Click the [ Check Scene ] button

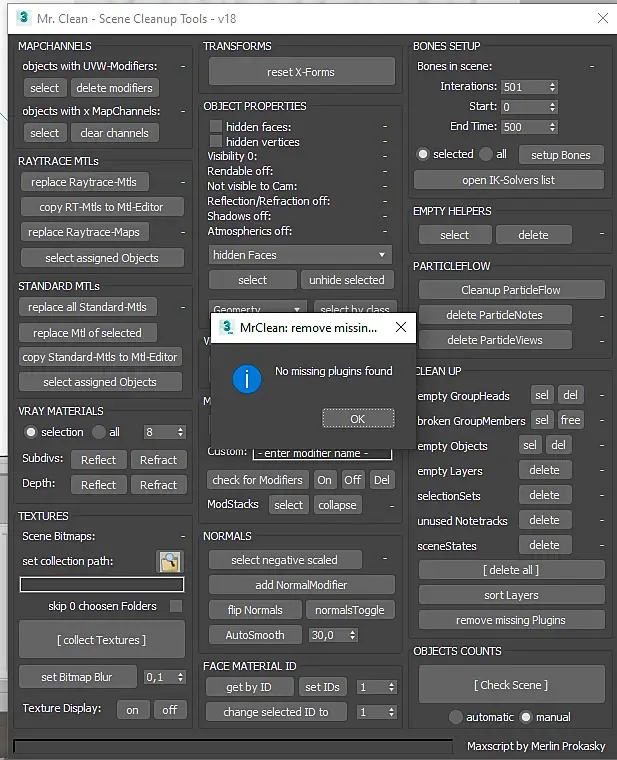(x=511, y=685)
